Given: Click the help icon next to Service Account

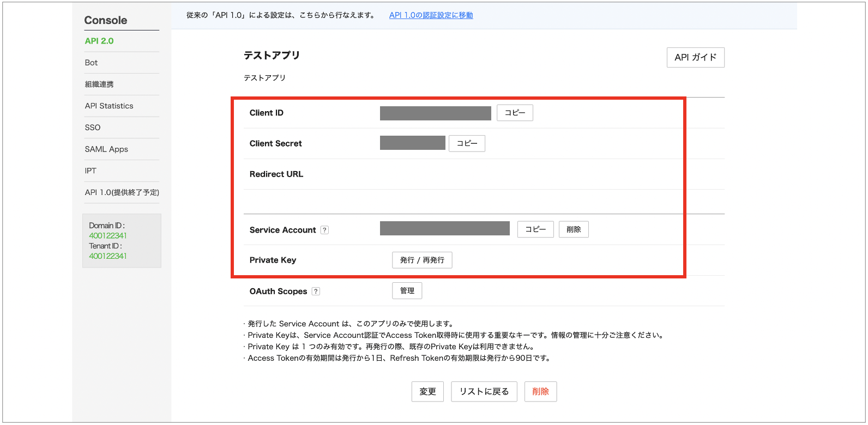Looking at the screenshot, I should [324, 230].
